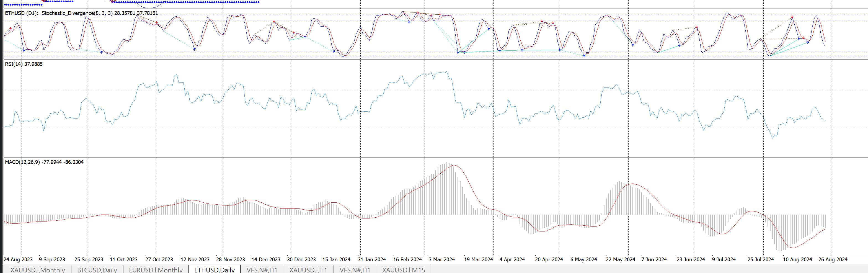This screenshot has width=868, height=273.
Task: Switch to the XAUUSD.l,Monthly chart tab
Action: pyautogui.click(x=37, y=270)
